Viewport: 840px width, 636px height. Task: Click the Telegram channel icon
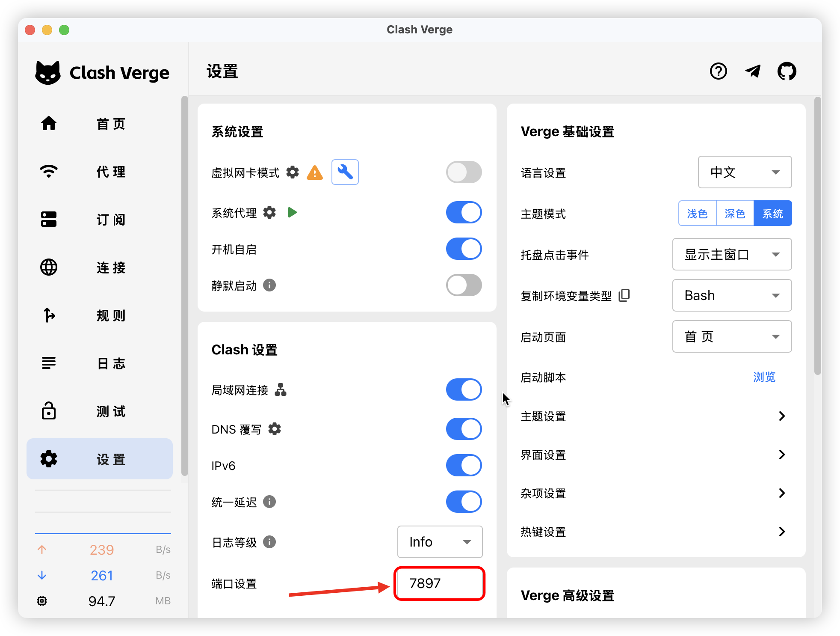pos(753,71)
